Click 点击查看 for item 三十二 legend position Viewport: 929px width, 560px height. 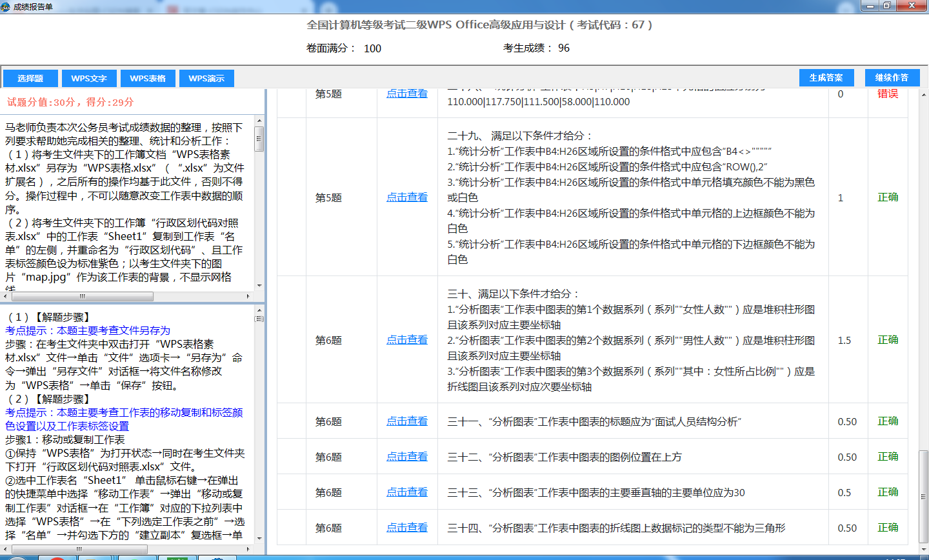click(407, 457)
